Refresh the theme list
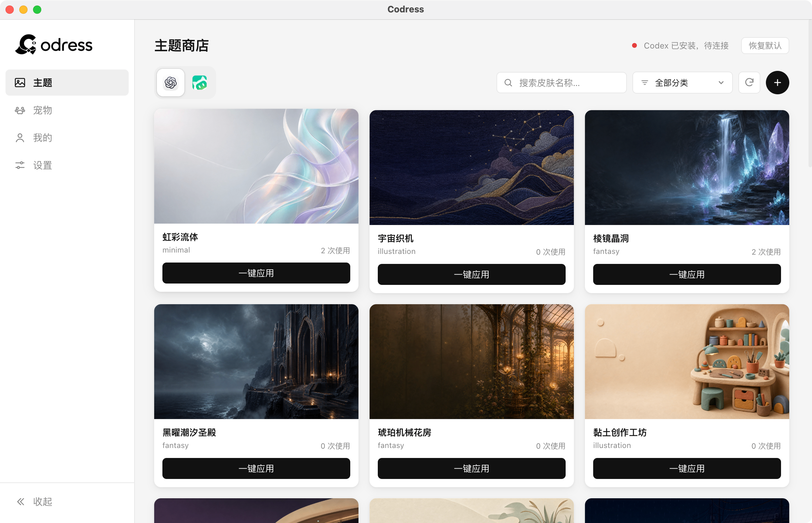The height and width of the screenshot is (523, 812). click(749, 83)
